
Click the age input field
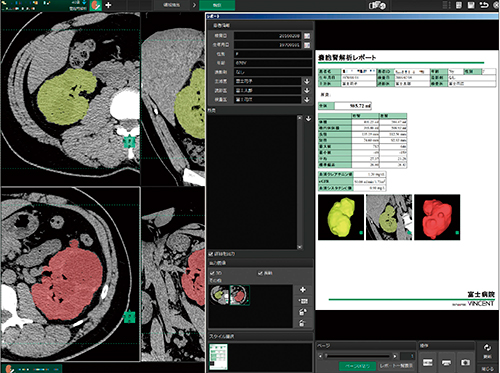pos(273,63)
